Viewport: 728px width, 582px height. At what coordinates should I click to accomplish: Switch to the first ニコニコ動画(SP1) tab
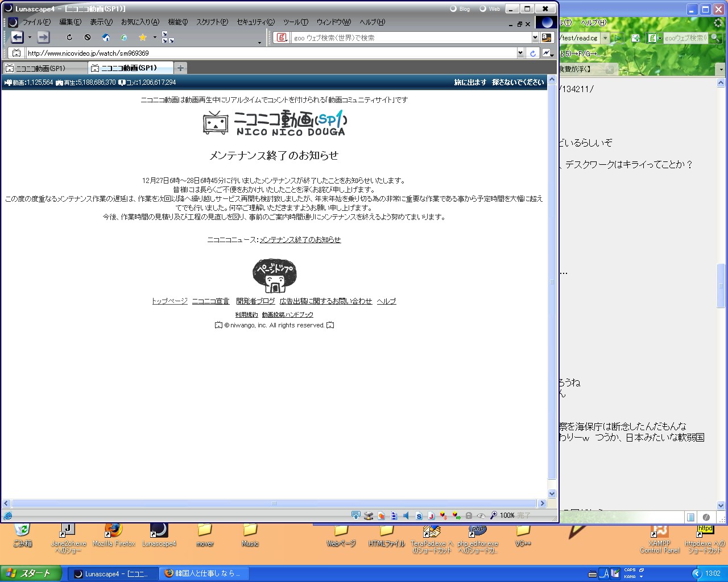[45, 68]
